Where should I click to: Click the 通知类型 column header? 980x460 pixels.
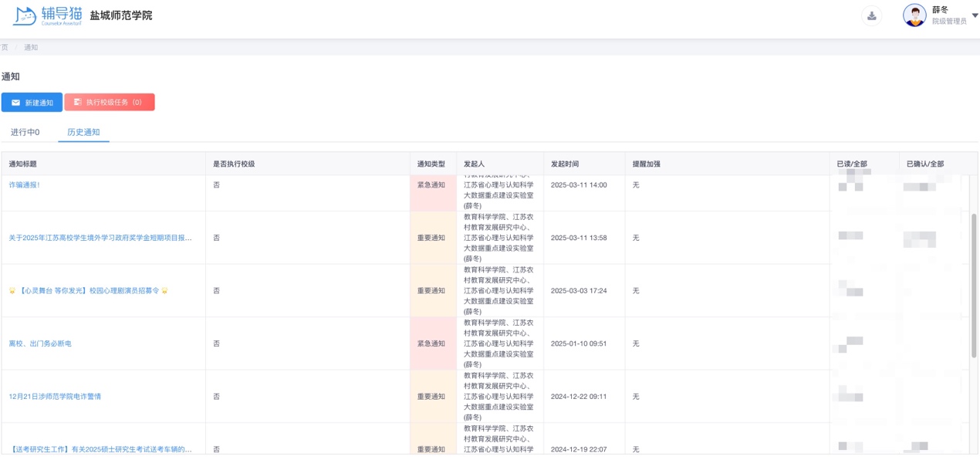(x=431, y=164)
